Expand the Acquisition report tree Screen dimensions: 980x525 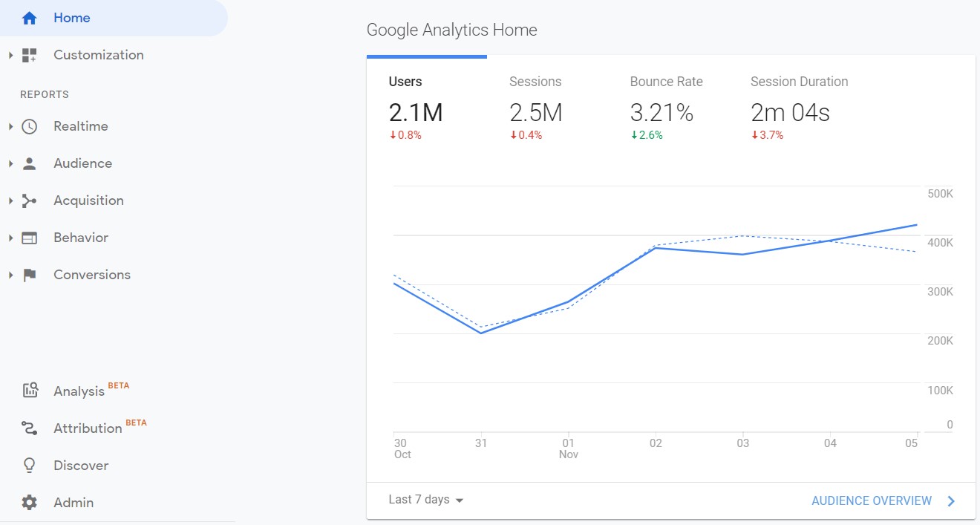(10, 200)
